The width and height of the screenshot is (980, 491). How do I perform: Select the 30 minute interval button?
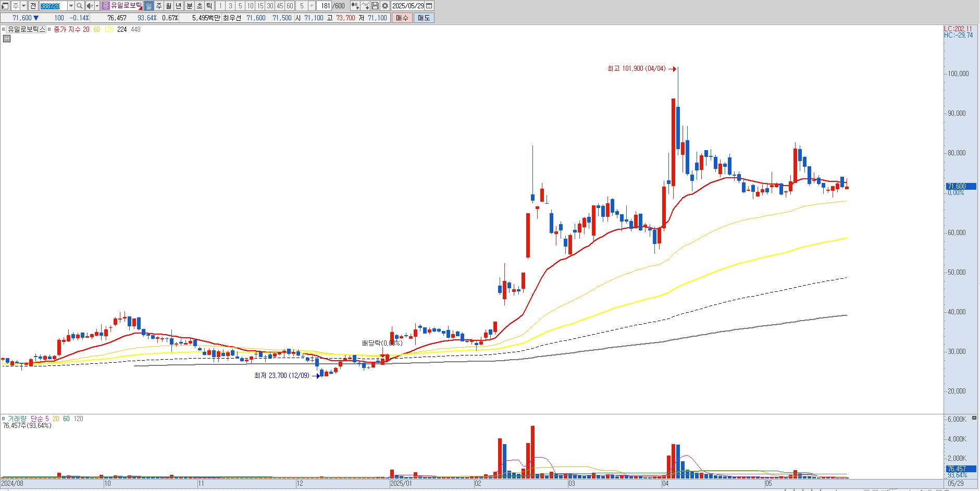[x=270, y=6]
